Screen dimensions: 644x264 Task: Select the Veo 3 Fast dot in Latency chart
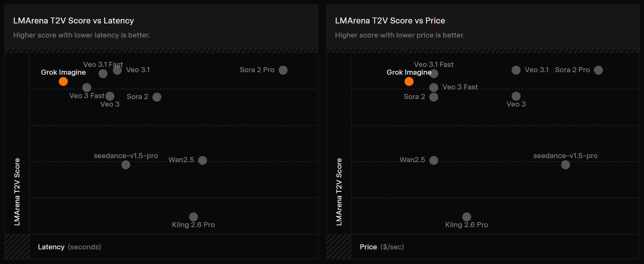coord(87,87)
